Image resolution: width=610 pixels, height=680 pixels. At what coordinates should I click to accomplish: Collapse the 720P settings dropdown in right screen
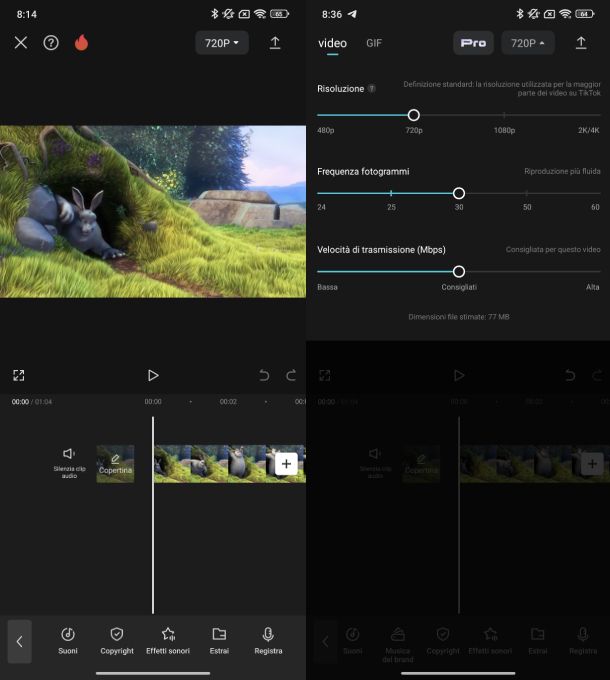(528, 43)
